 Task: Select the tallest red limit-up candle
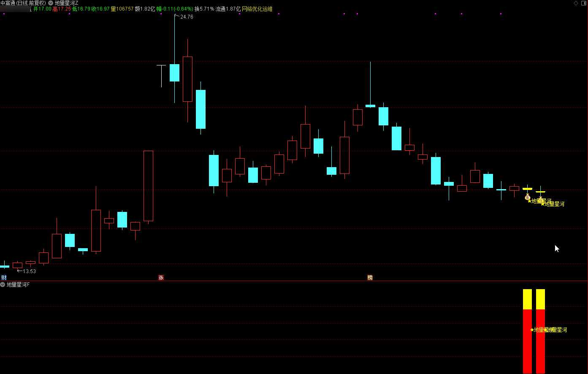click(x=148, y=186)
